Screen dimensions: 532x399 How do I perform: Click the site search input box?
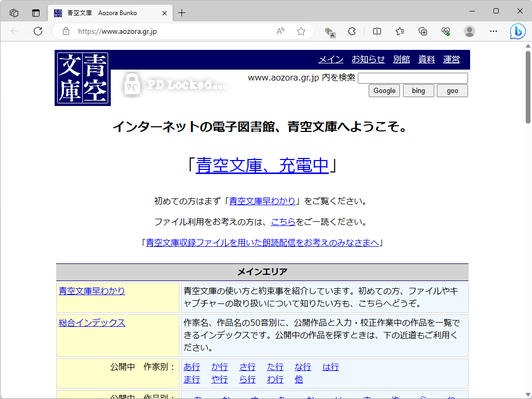(412, 78)
